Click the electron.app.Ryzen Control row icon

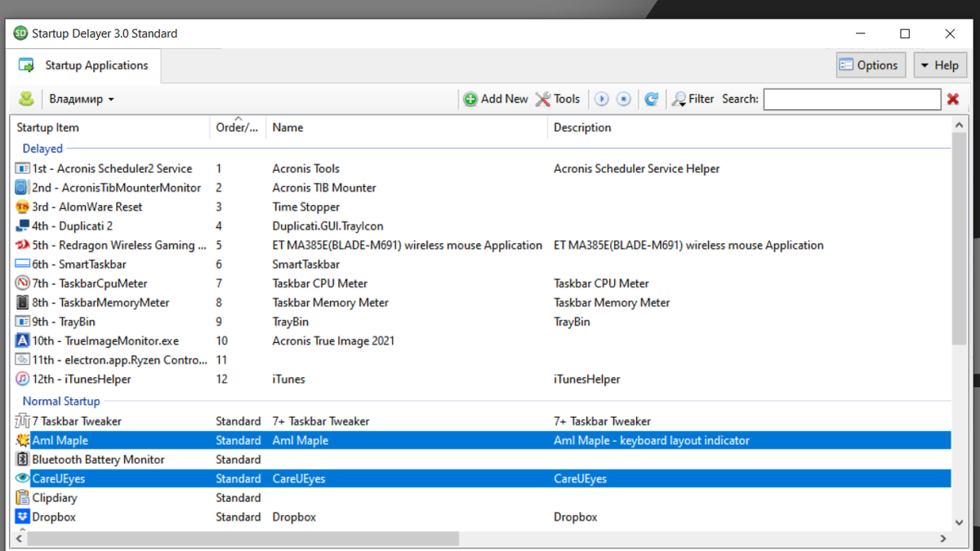pos(23,360)
